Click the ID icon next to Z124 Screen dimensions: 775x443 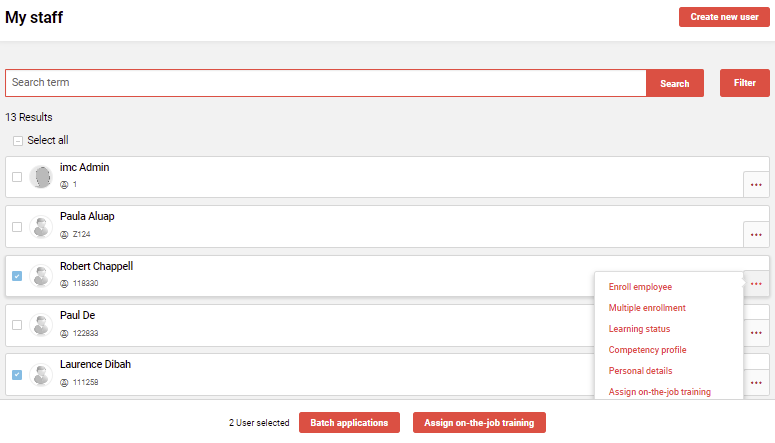[65, 235]
